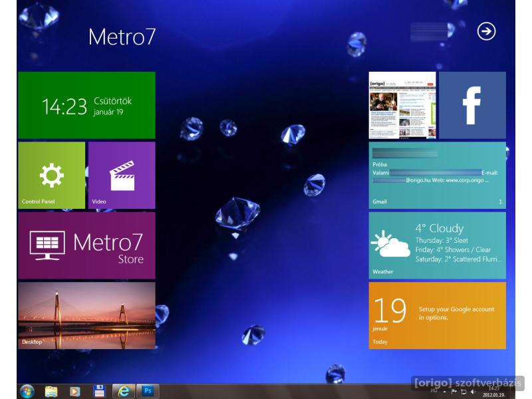This screenshot has height=399, width=532.
Task: Open the origo website thumbnail tile
Action: (x=402, y=105)
